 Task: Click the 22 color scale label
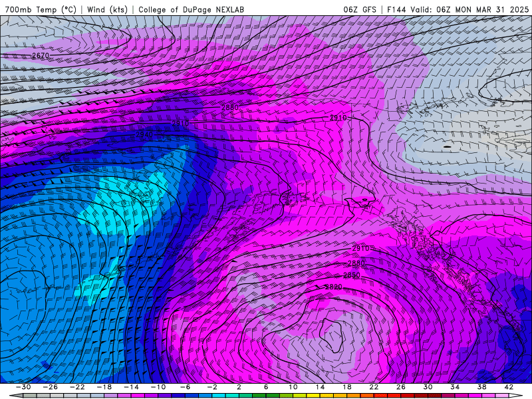[374, 387]
